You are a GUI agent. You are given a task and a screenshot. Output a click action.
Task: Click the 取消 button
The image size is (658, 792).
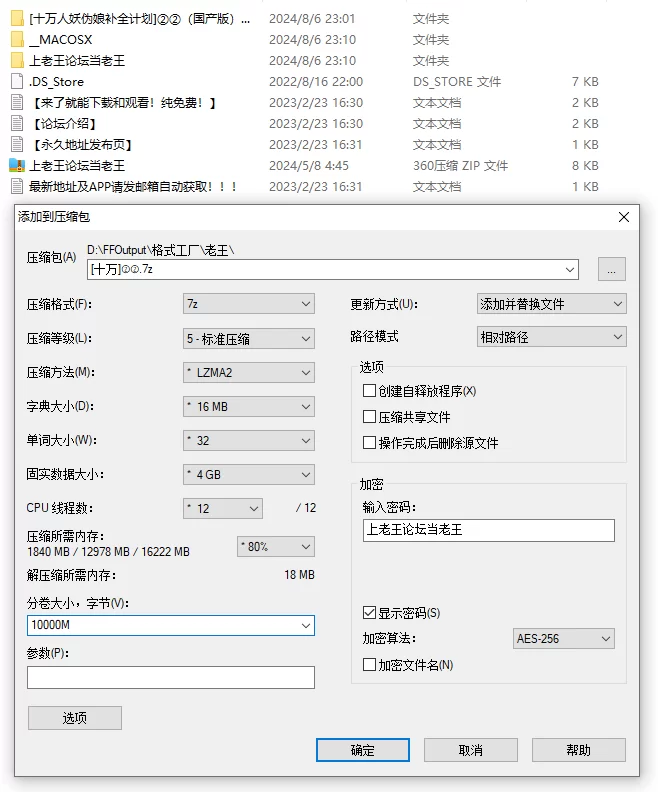point(471,750)
